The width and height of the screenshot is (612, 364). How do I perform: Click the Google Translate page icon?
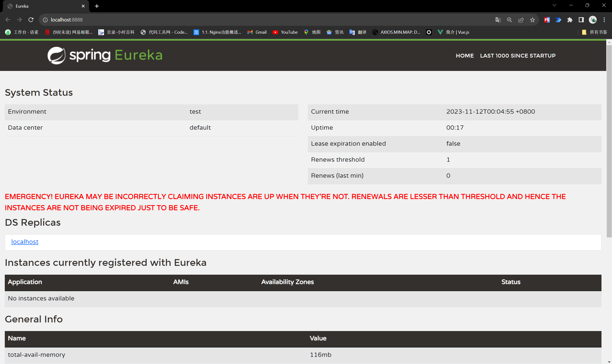point(498,20)
